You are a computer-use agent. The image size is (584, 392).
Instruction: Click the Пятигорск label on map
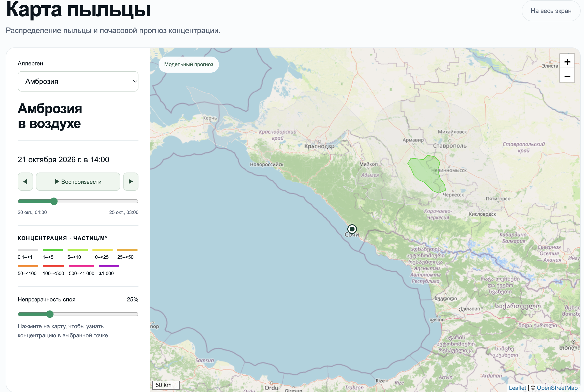click(x=498, y=199)
